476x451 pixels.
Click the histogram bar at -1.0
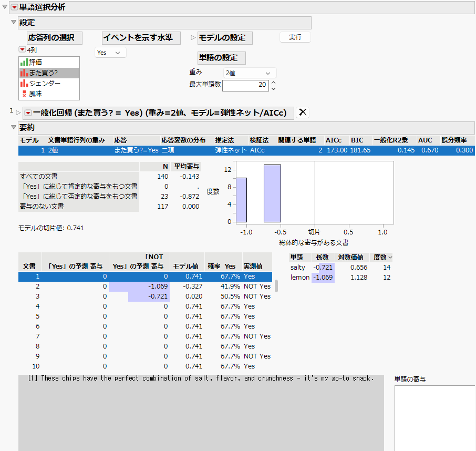click(241, 200)
